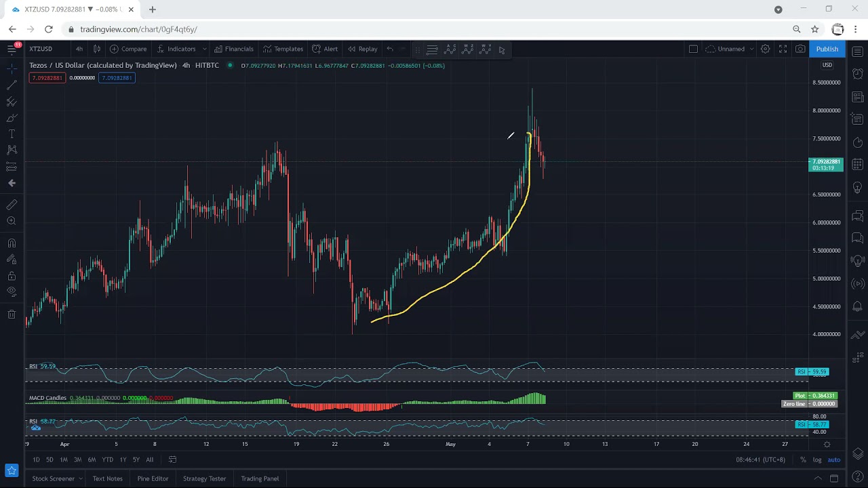Image resolution: width=868 pixels, height=488 pixels.
Task: Expand the Stock Screener dropdown
Action: (80, 479)
